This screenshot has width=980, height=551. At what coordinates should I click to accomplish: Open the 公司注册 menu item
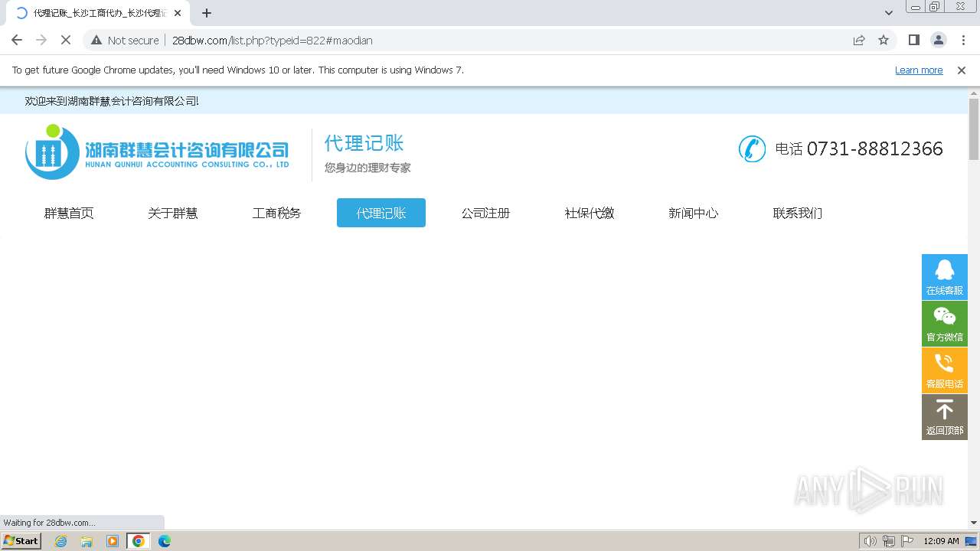(485, 213)
